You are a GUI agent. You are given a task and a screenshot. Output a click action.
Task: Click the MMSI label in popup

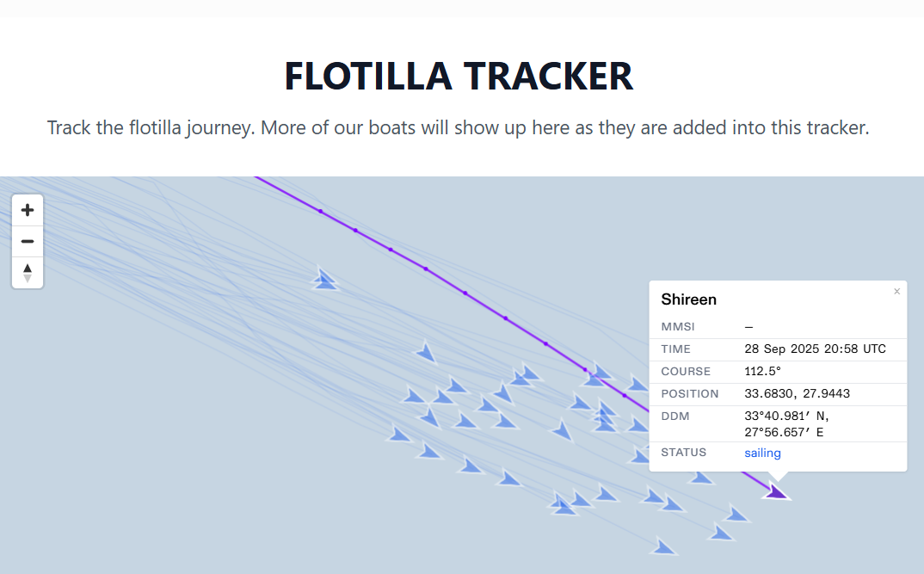pyautogui.click(x=677, y=327)
